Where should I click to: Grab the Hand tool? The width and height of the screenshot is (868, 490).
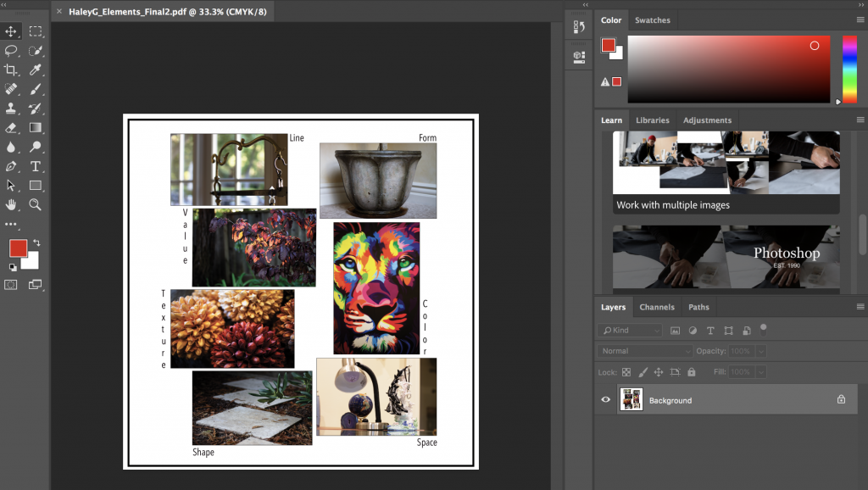pyautogui.click(x=11, y=205)
